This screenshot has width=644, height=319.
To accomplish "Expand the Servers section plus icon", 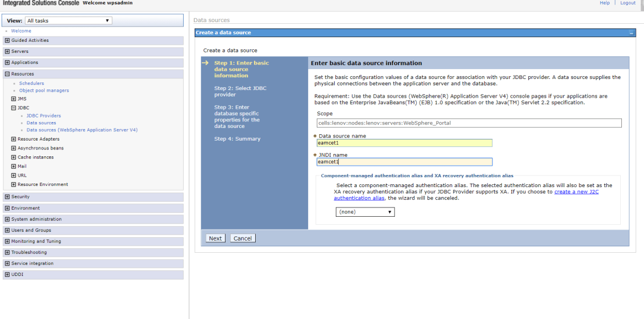I will 7,52.
